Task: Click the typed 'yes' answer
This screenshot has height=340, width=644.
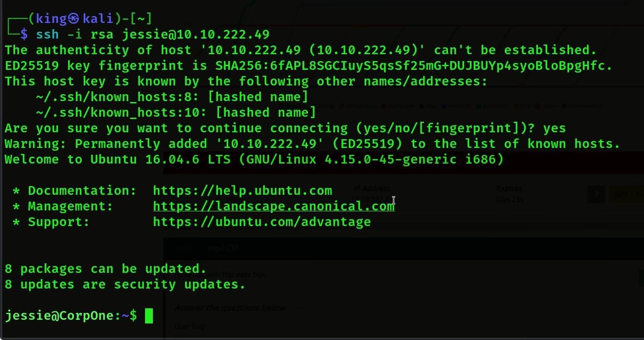Action: click(554, 128)
